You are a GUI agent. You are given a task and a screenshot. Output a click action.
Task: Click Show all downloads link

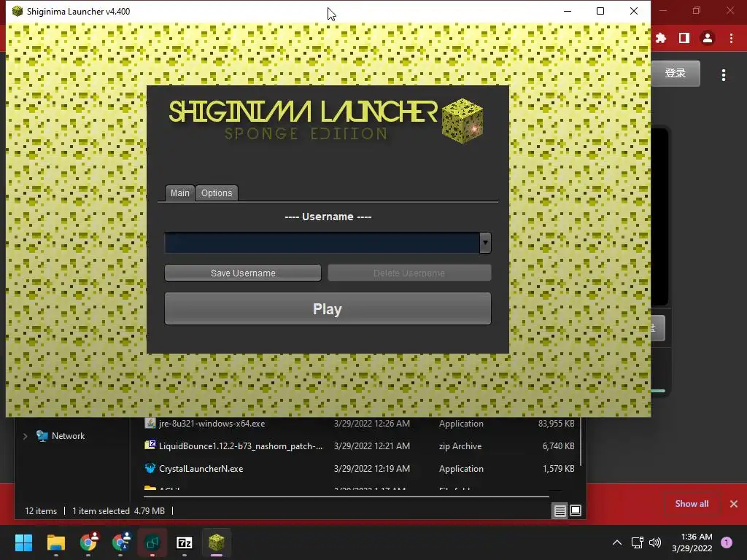(x=692, y=504)
